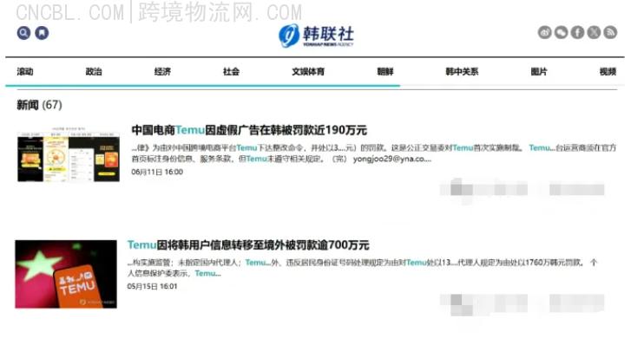The image size is (644, 345).
Task: Click the red Temu logo thumbnail
Action: tap(66, 274)
